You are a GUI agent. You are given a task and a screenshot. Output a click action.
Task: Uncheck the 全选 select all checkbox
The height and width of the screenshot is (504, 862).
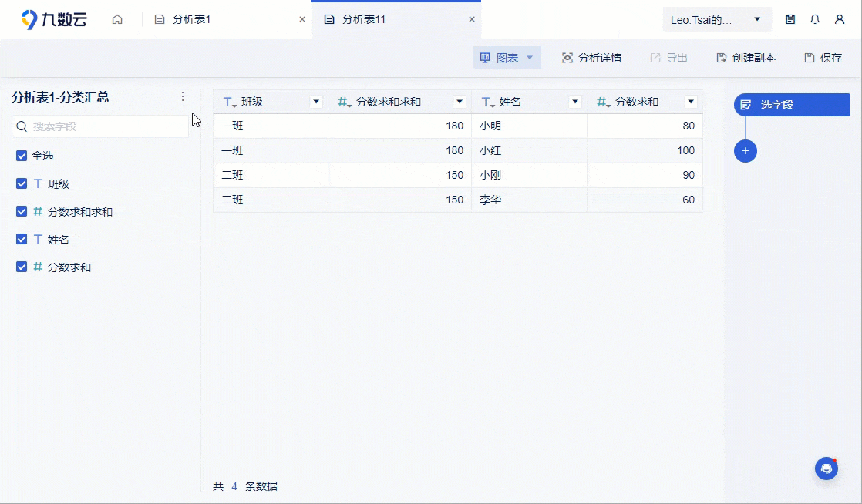[x=22, y=156]
